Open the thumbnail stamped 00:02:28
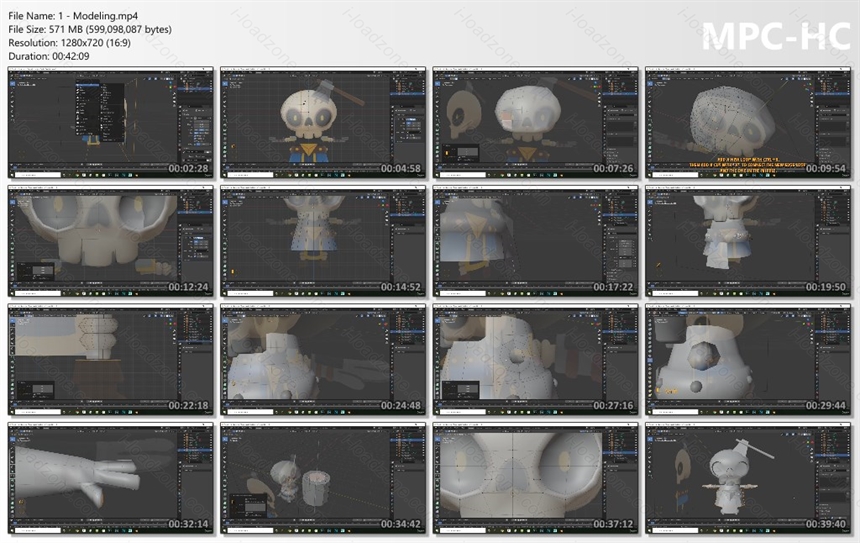 (x=111, y=123)
